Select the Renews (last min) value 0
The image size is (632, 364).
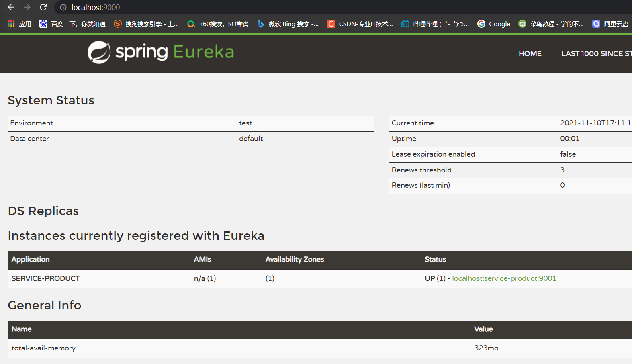point(562,185)
